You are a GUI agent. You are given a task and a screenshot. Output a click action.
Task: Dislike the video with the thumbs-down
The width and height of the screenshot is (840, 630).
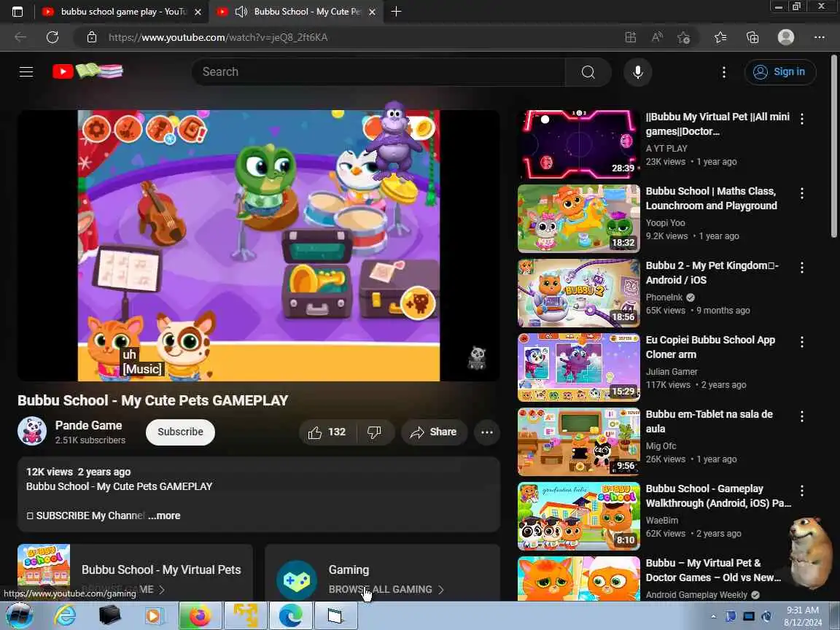click(375, 432)
